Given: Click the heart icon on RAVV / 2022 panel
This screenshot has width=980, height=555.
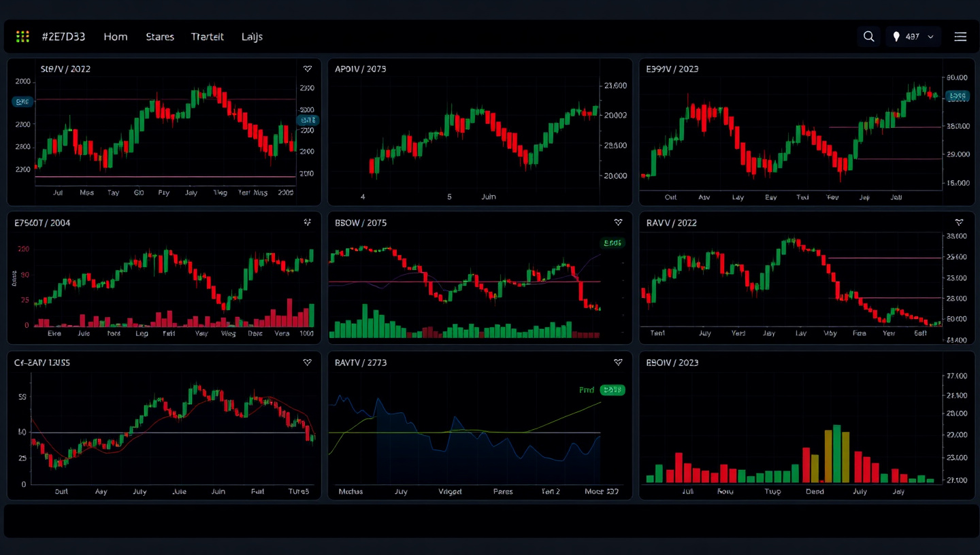Looking at the screenshot, I should pyautogui.click(x=959, y=222).
